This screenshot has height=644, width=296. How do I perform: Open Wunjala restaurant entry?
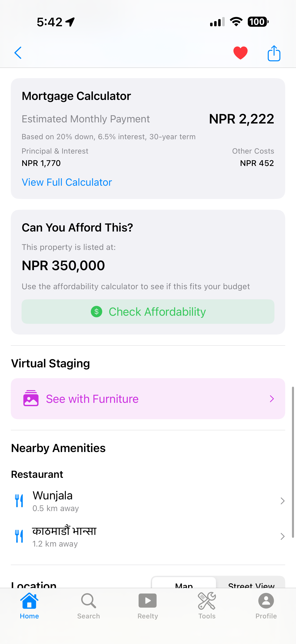(x=148, y=501)
